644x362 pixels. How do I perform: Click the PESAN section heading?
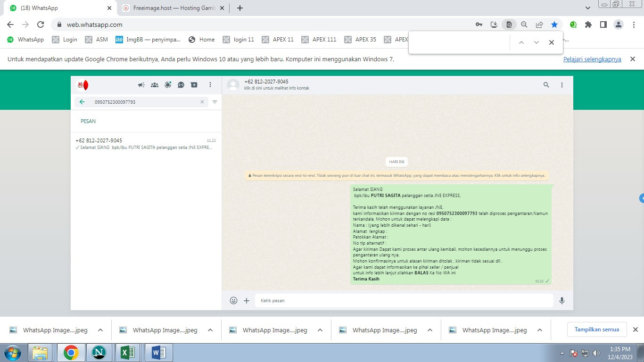click(88, 121)
